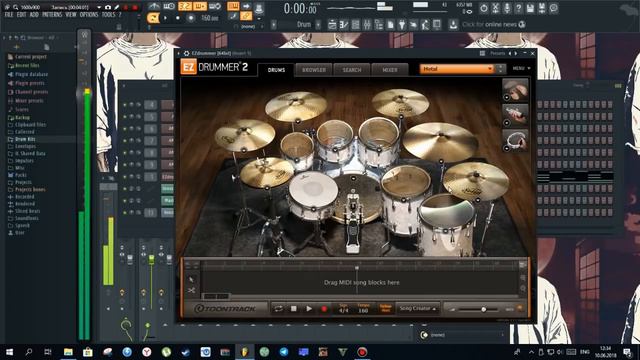Open File Explorer from the taskbar
This screenshot has height=360, width=640.
[x=68, y=352]
